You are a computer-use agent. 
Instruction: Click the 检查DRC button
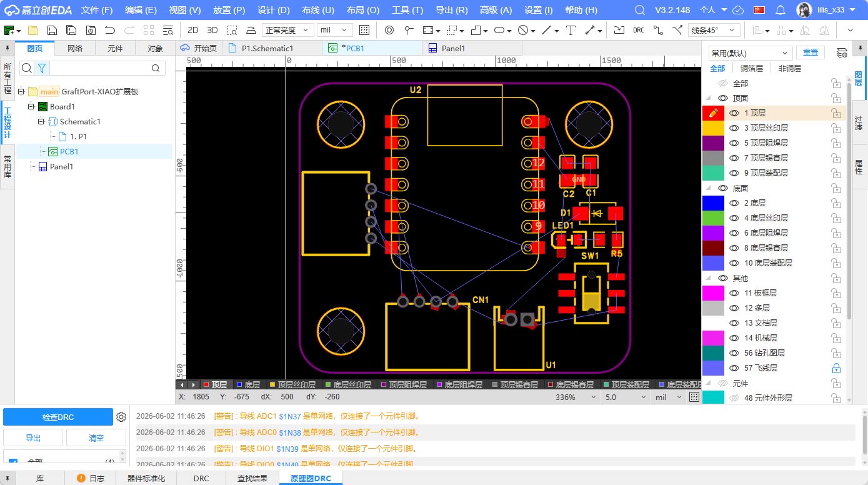58,417
